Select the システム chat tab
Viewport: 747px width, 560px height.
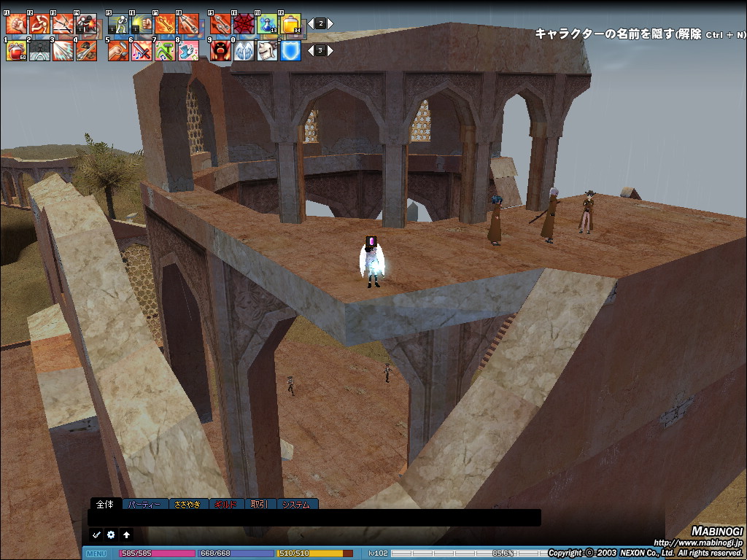click(x=296, y=504)
